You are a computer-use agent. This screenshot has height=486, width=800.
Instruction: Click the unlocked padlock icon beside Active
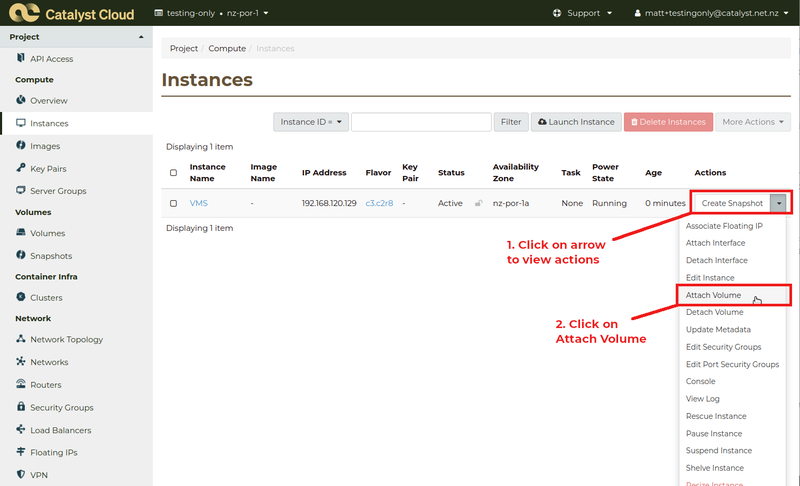tap(478, 203)
